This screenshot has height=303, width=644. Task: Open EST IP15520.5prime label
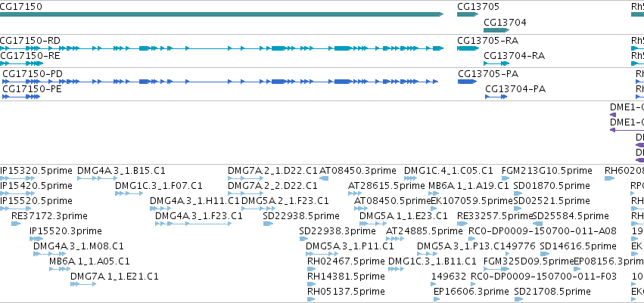tap(36, 201)
